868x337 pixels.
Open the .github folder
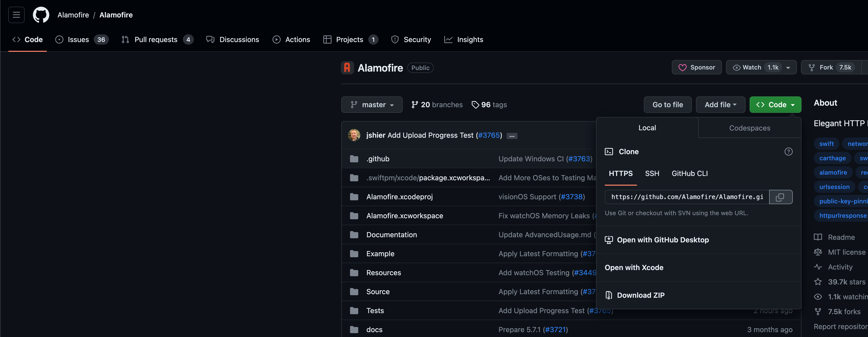point(378,158)
